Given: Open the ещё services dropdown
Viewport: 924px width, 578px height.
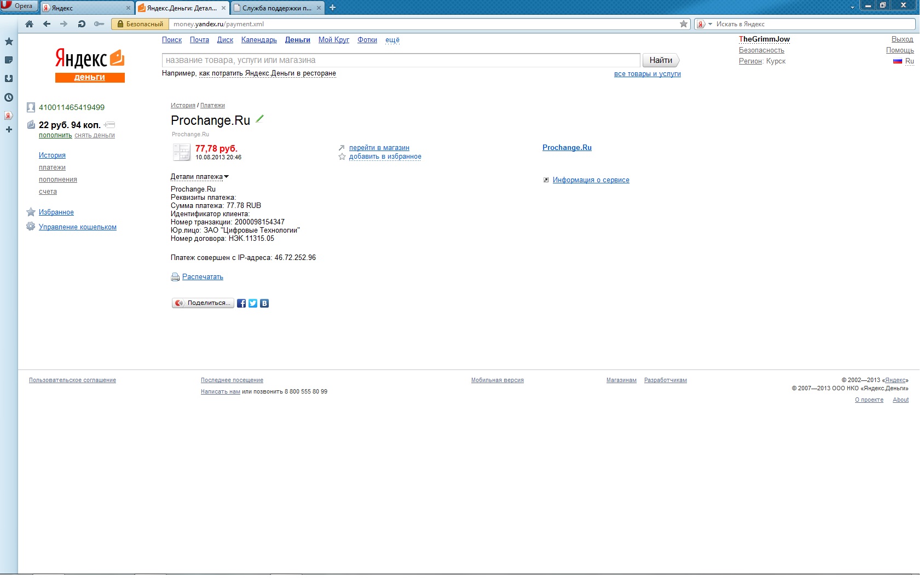Looking at the screenshot, I should coord(392,40).
